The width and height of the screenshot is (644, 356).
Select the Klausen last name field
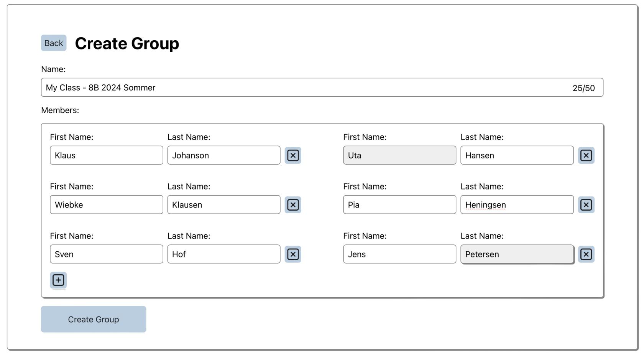click(x=223, y=205)
